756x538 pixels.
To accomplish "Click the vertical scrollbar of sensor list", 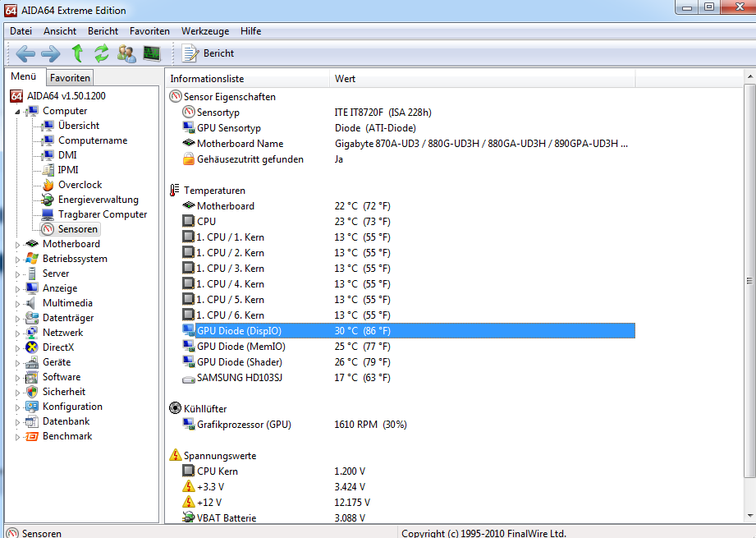I will point(749,280).
